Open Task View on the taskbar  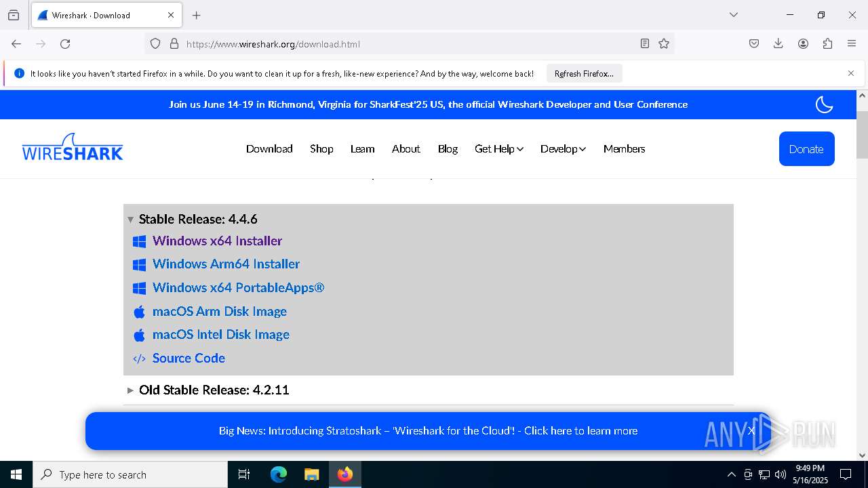point(244,474)
